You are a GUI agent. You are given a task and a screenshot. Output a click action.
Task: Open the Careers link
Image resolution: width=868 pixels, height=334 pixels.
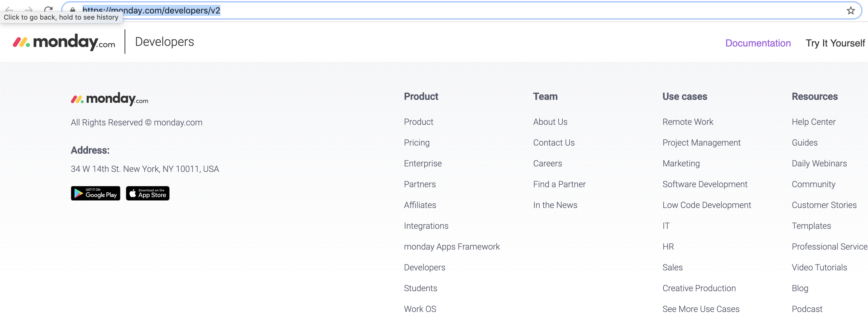point(548,164)
